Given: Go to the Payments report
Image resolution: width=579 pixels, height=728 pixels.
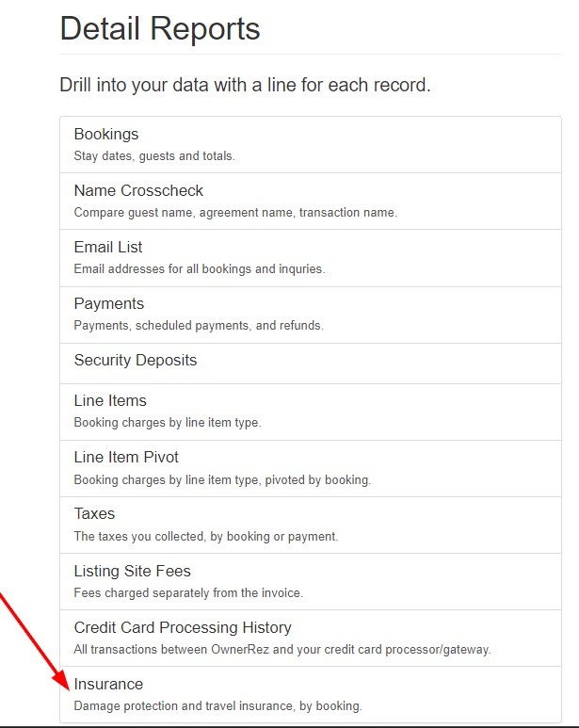Looking at the screenshot, I should [x=109, y=304].
